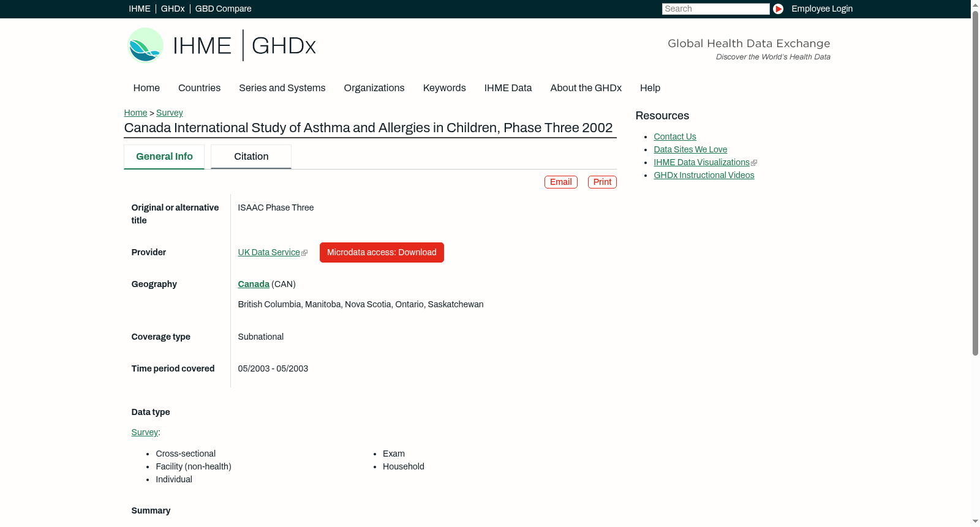The height and width of the screenshot is (527, 980).
Task: Select the General Info tab
Action: (164, 157)
